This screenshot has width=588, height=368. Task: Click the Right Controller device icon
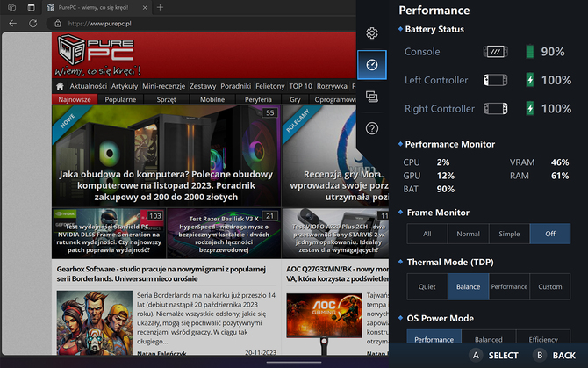pos(495,109)
